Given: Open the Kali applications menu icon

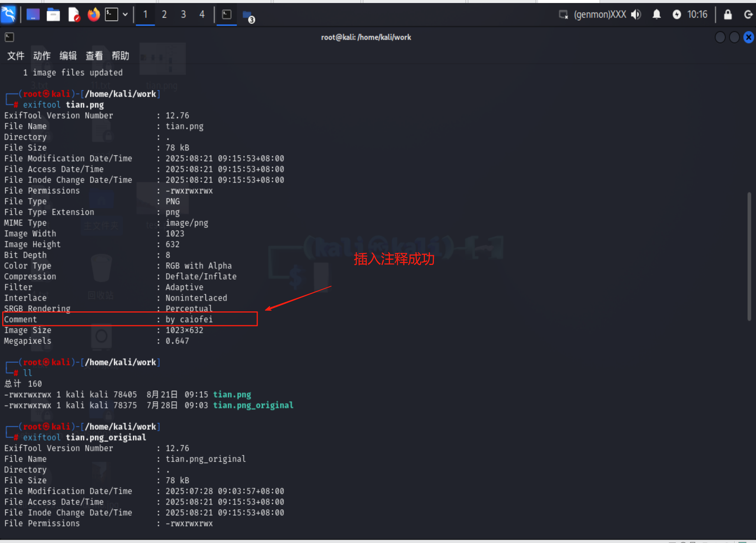Looking at the screenshot, I should click(x=8, y=15).
